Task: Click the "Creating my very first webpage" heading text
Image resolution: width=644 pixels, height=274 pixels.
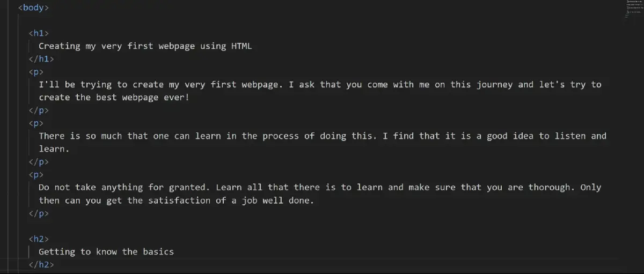Action: (145, 46)
